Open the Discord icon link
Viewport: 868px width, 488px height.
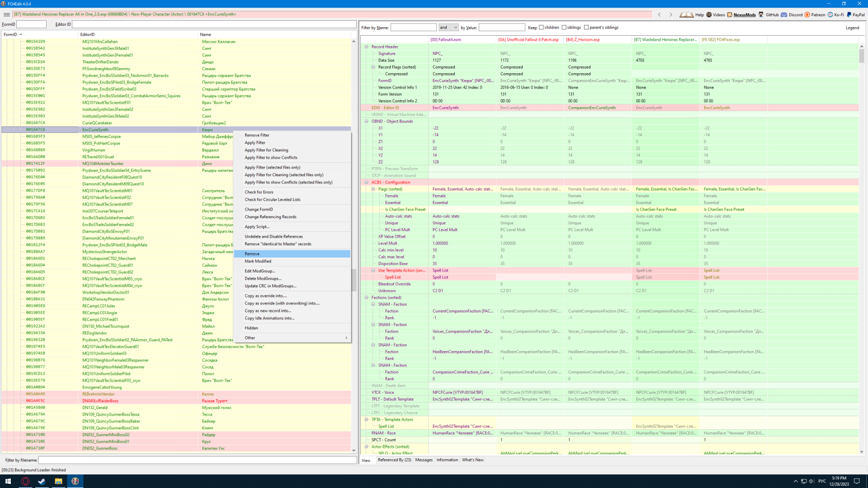coord(784,14)
